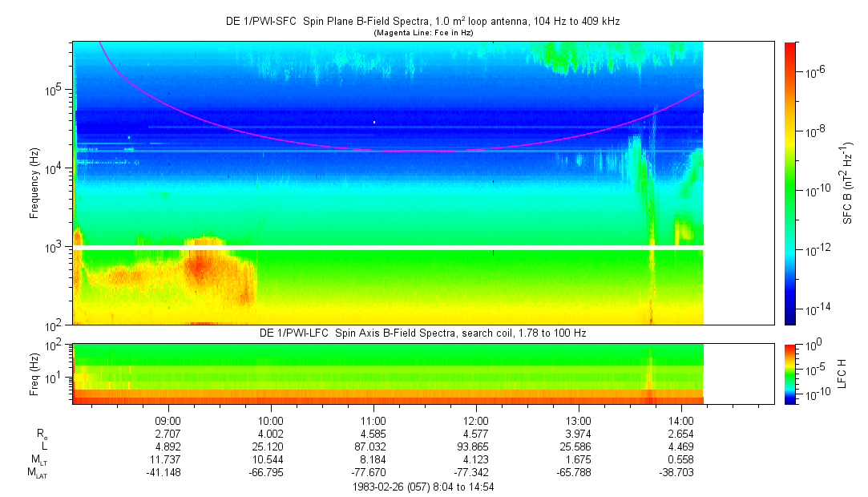Viewport: 868px width, 497px height.
Task: Select the 11:00 time tick label
Action: pos(373,420)
